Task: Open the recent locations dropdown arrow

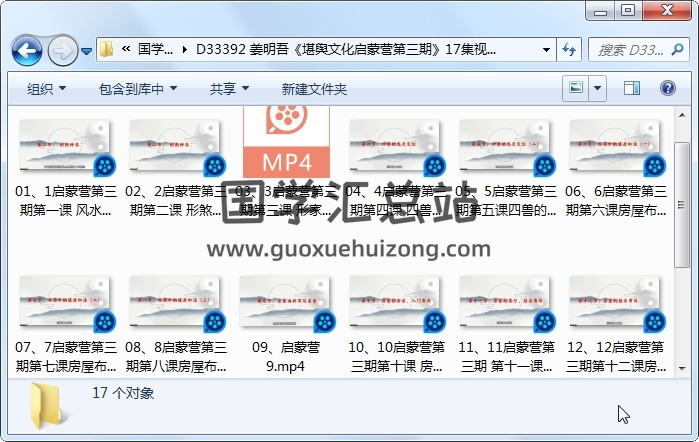Action: pos(86,51)
